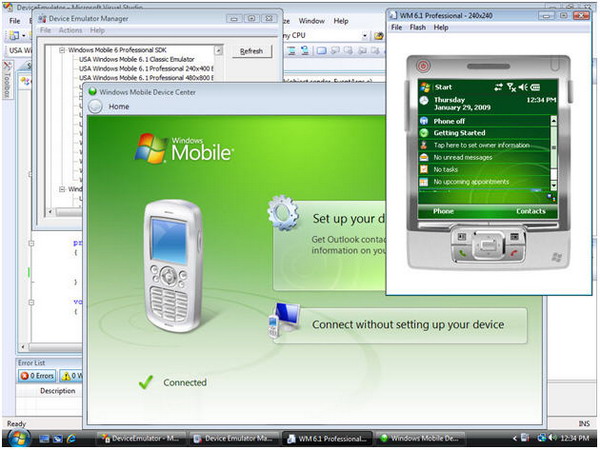600x450 pixels.
Task: Tap Getting Started on Today screen
Action: [484, 133]
